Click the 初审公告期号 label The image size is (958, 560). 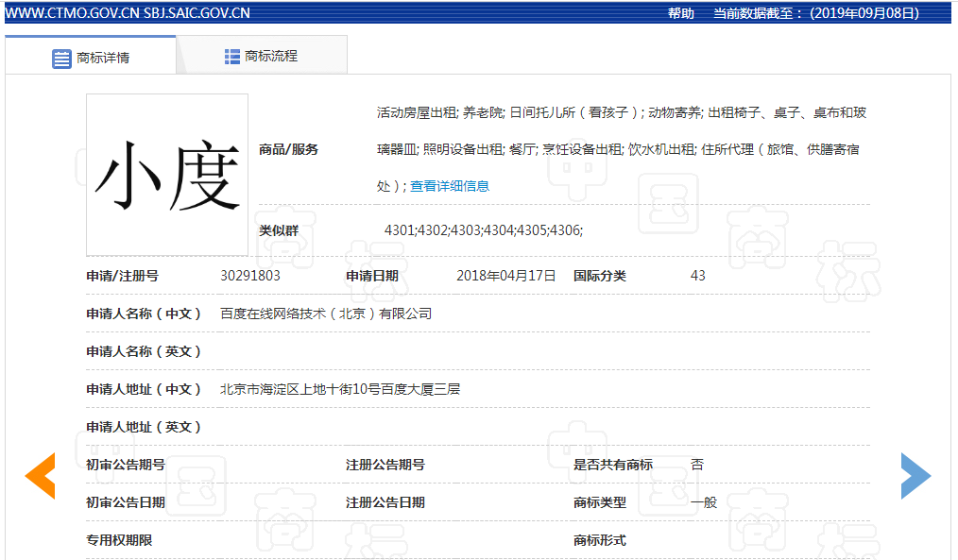click(x=126, y=465)
